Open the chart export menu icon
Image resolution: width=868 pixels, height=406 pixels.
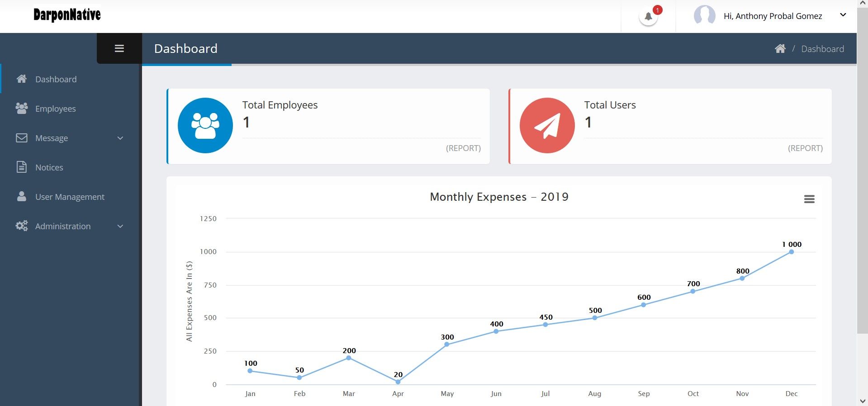pos(809,199)
